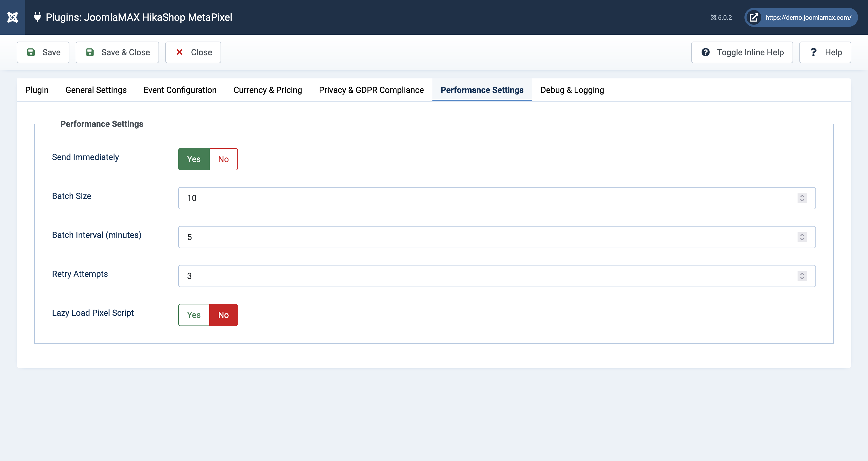Click the Batch Interval stepper arrows
The image size is (868, 461).
click(x=802, y=237)
